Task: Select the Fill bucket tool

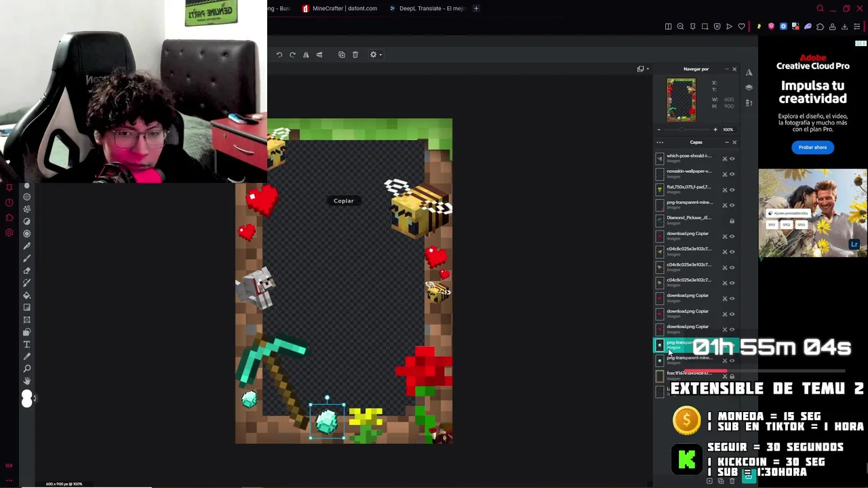Action: 27,295
